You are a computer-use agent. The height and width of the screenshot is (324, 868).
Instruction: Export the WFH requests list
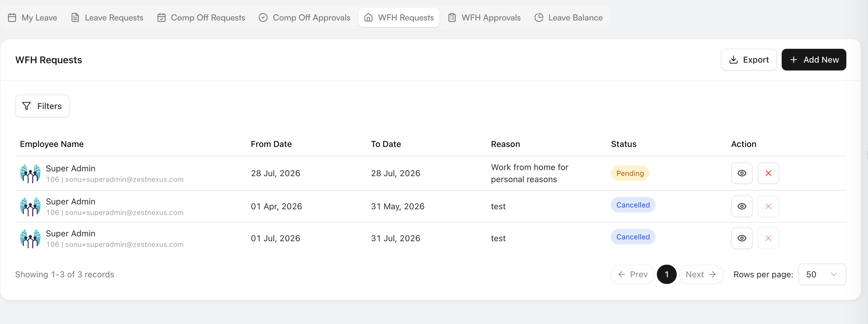pyautogui.click(x=749, y=60)
